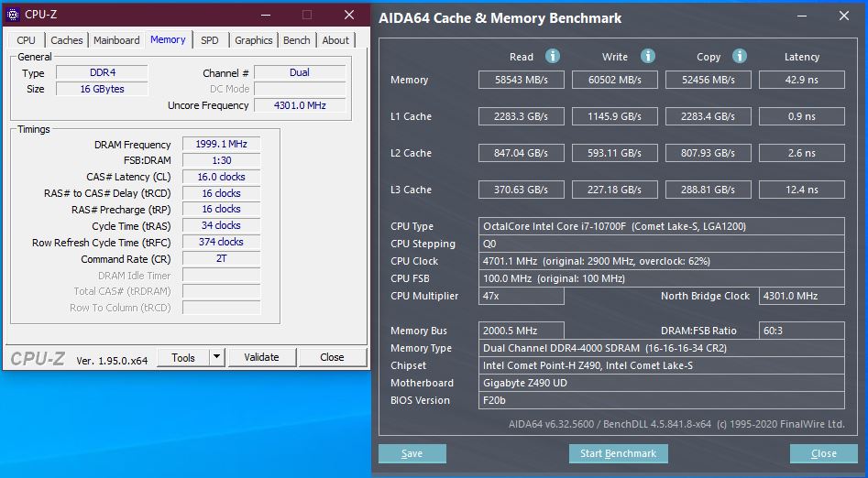Viewport: 868px width, 478px height.
Task: Click the CPU-Z Close button
Action: tap(332, 357)
